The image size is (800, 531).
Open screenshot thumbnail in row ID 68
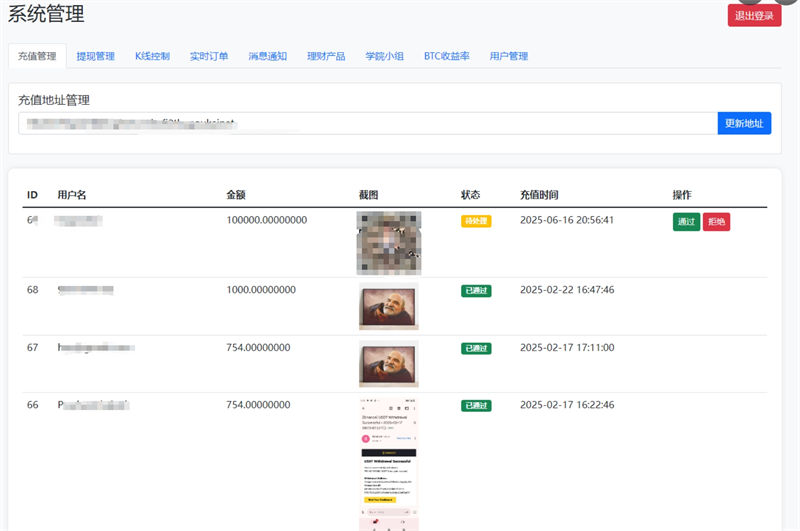(x=389, y=306)
